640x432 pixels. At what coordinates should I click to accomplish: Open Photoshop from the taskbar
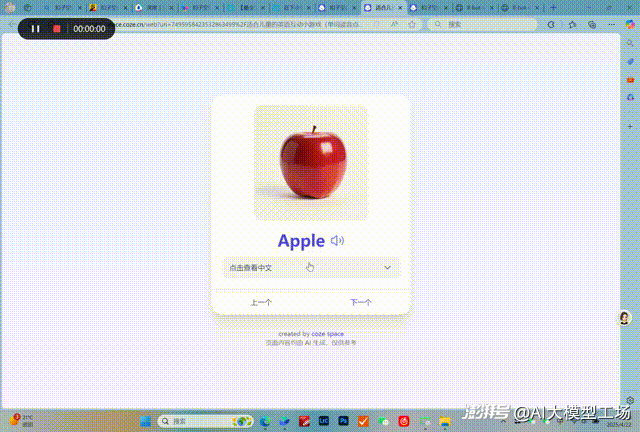[344, 421]
